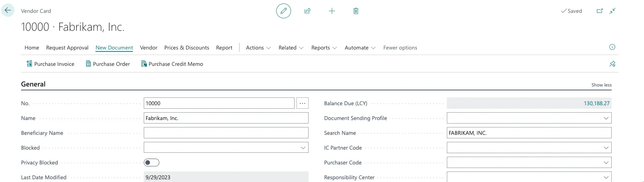Screen dimensions: 644x182
Task: Click the Vendor Card caption
Action: [36, 11]
